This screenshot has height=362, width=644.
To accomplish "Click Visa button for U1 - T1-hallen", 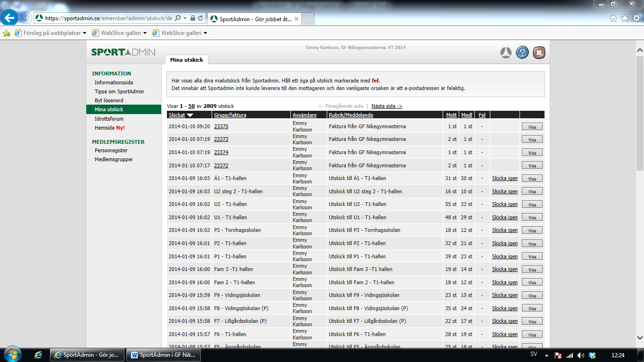I will pyautogui.click(x=532, y=217).
